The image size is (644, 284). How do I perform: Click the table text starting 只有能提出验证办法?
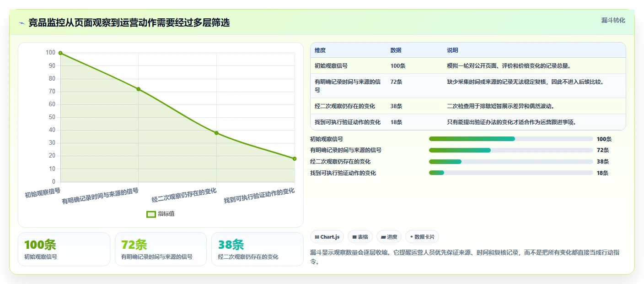coord(511,122)
